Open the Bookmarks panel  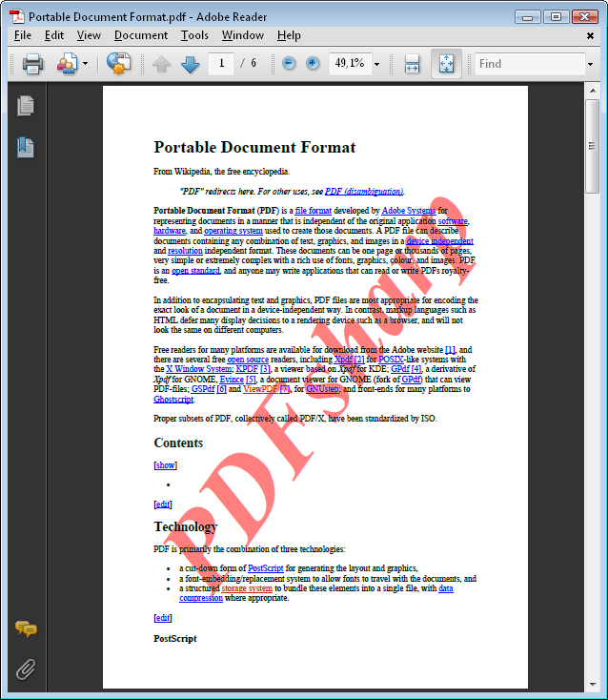pyautogui.click(x=26, y=147)
